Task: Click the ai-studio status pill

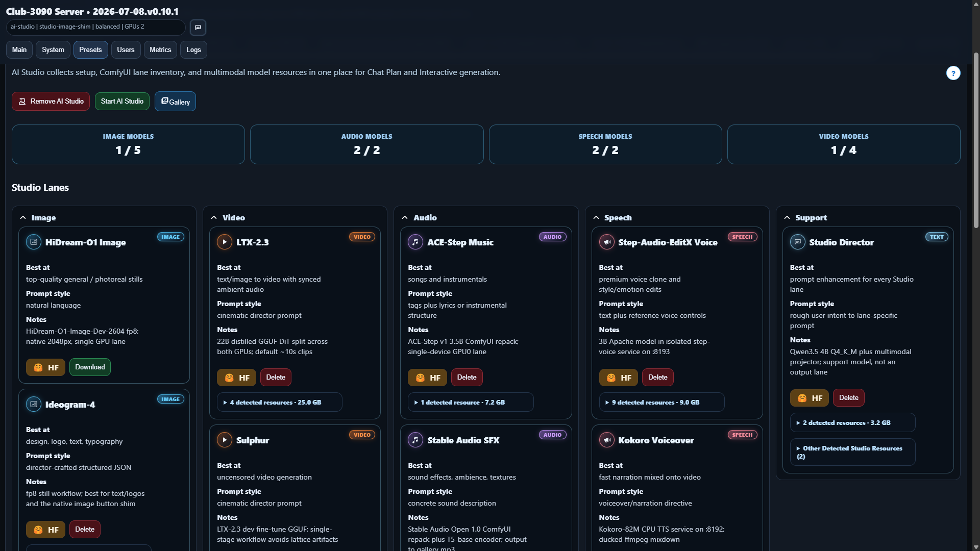Action: click(x=96, y=27)
